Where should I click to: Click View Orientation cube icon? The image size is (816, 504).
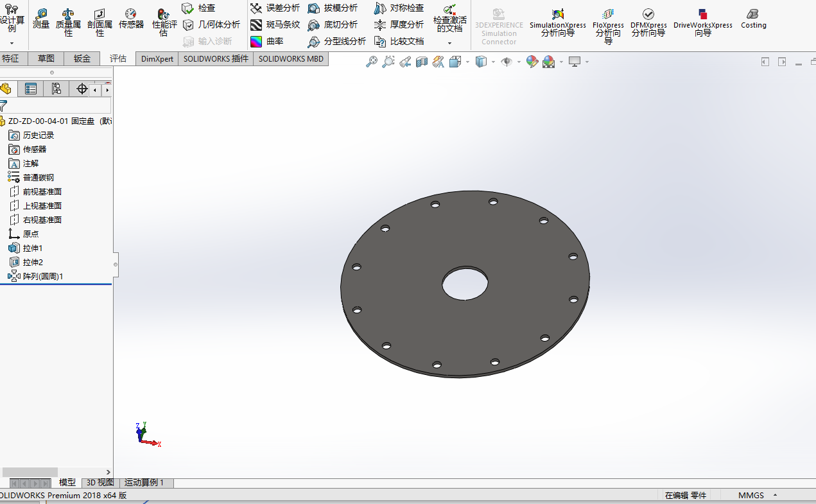coord(455,62)
